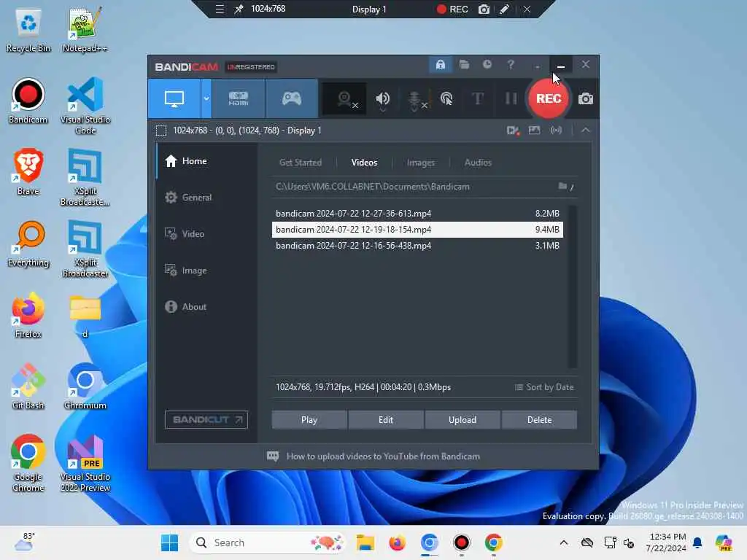
Task: Open Recycle Bin desktop icon
Action: point(28,30)
